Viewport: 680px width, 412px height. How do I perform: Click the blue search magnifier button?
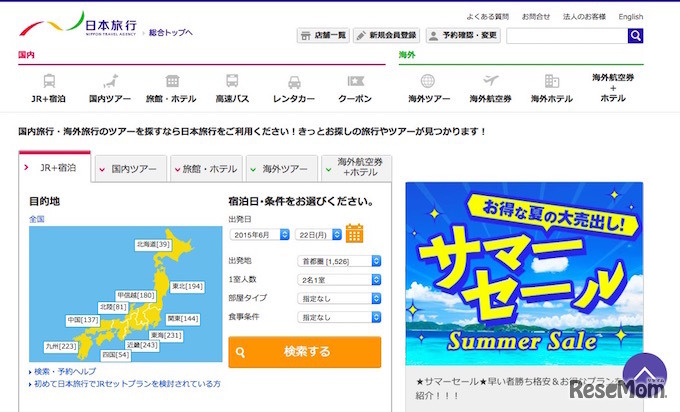[x=635, y=36]
